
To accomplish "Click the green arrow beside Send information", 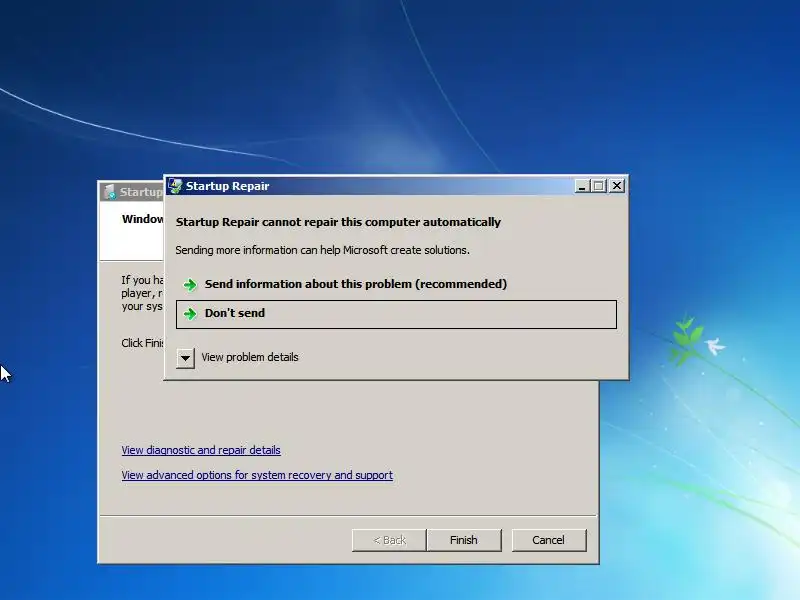I will 190,285.
